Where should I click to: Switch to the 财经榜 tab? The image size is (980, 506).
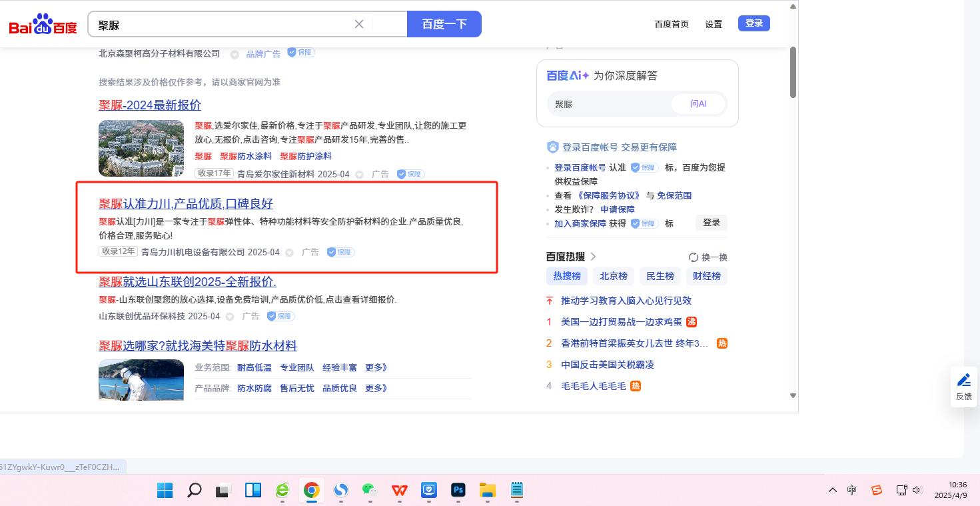point(706,276)
